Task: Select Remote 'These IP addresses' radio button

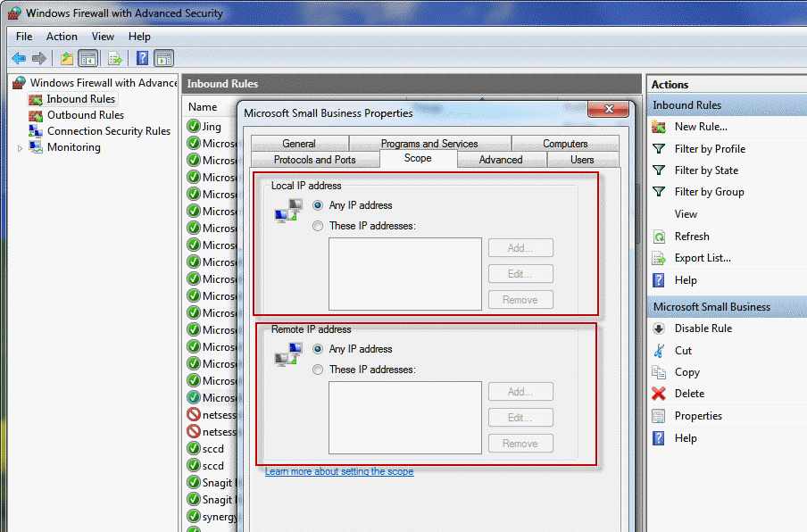Action: (x=318, y=370)
